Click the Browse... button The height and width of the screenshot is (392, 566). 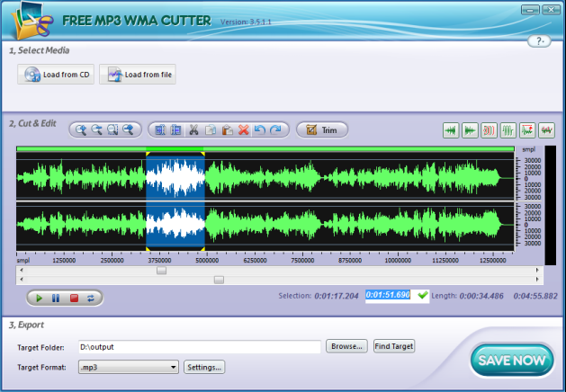(x=347, y=346)
